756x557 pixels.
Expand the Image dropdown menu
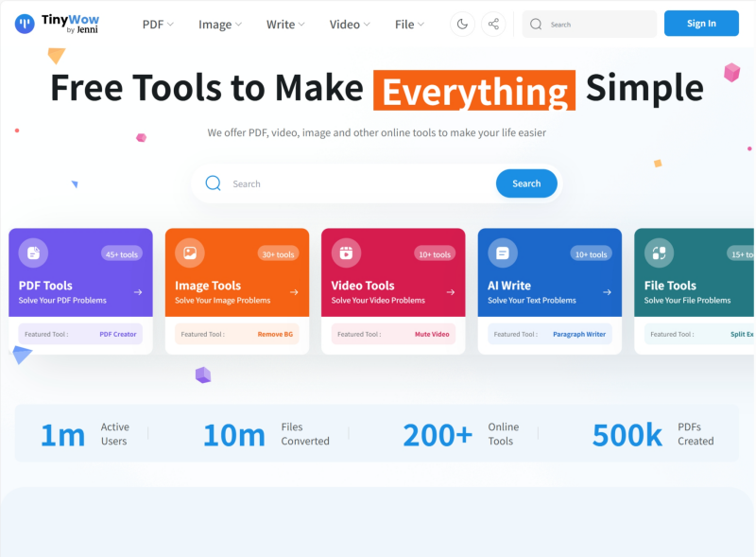(x=219, y=25)
